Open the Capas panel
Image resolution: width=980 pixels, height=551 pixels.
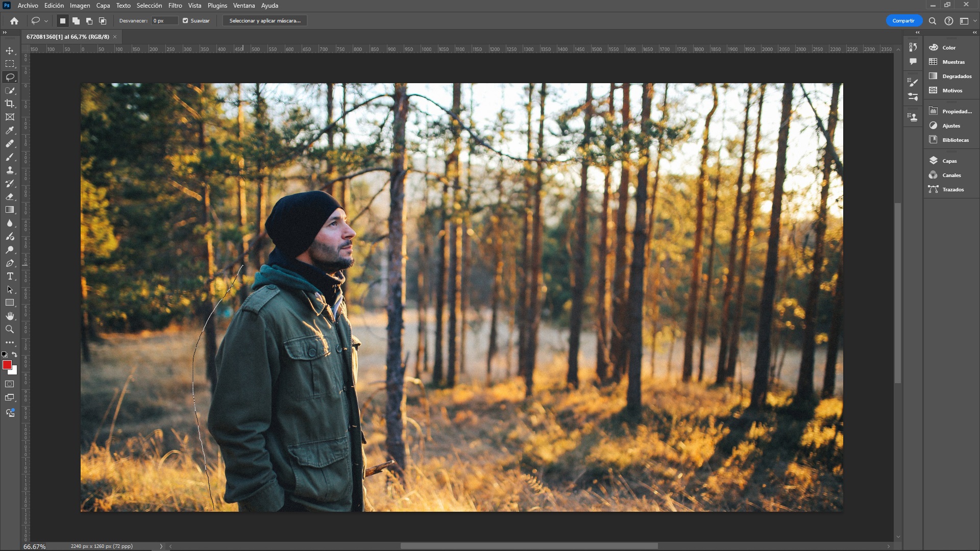(949, 161)
